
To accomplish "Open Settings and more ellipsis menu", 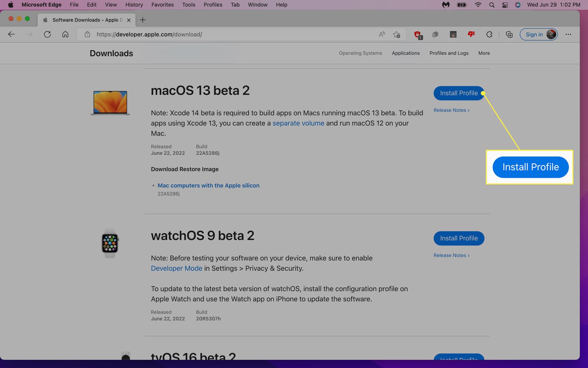I will coord(568,35).
